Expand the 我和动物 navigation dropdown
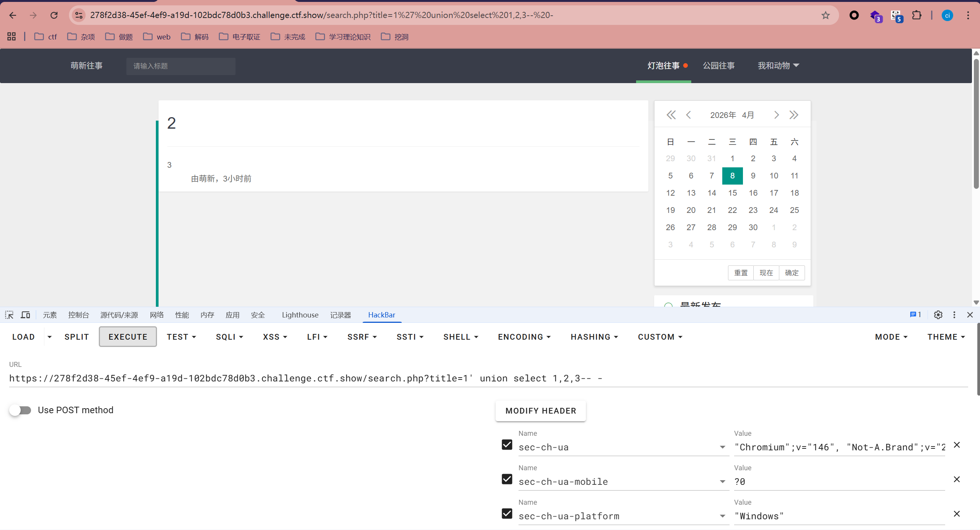 pos(778,65)
